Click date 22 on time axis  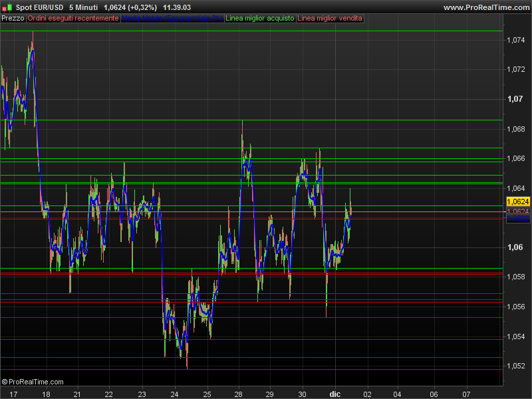point(108,394)
